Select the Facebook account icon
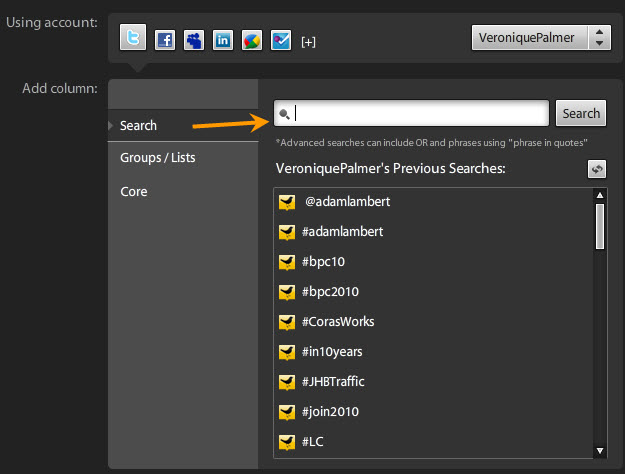This screenshot has height=474, width=625. pyautogui.click(x=164, y=40)
